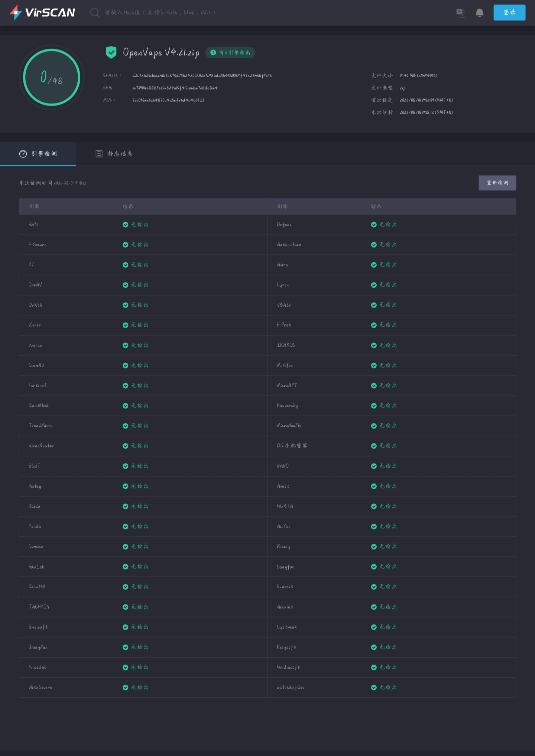Click the green check icon in K7 row
The height and width of the screenshot is (756, 535).
pos(126,265)
